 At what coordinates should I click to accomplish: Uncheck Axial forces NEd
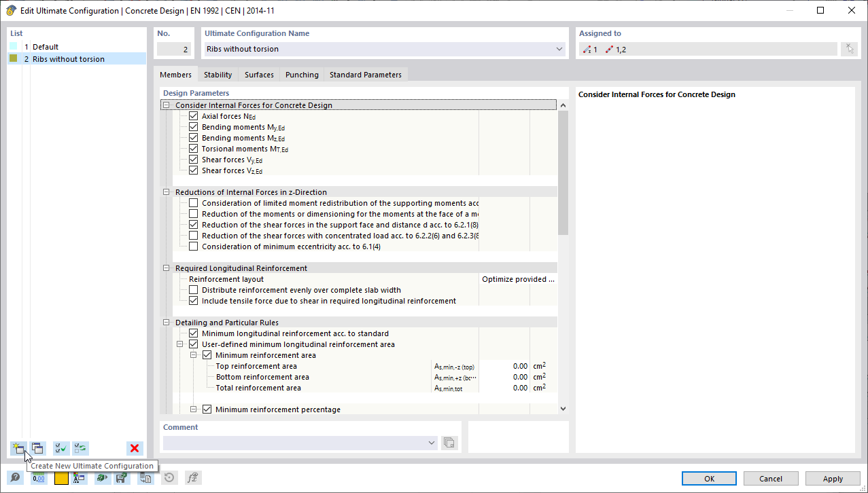click(x=194, y=116)
